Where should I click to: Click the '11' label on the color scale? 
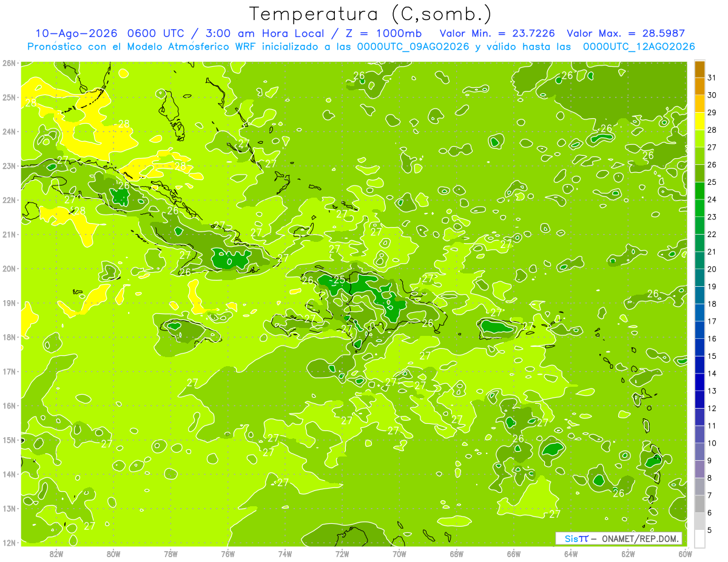(712, 426)
